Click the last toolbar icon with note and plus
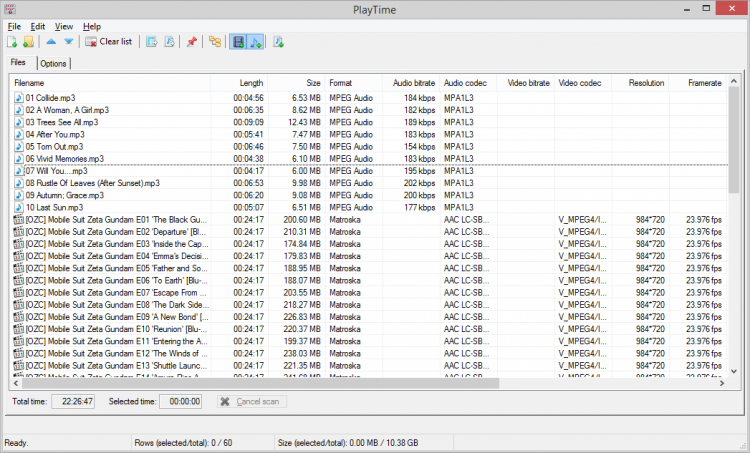This screenshot has width=750, height=453. click(278, 42)
